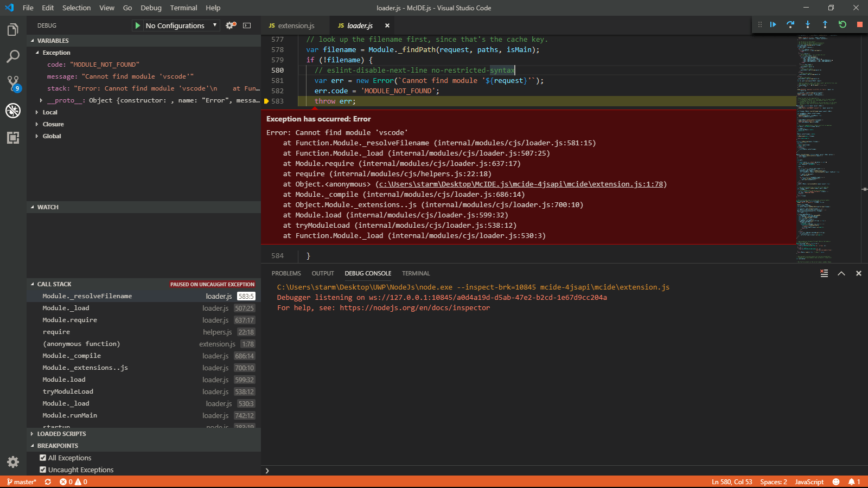868x488 pixels.
Task: Open errors and warnings count in status bar
Action: coord(73,481)
